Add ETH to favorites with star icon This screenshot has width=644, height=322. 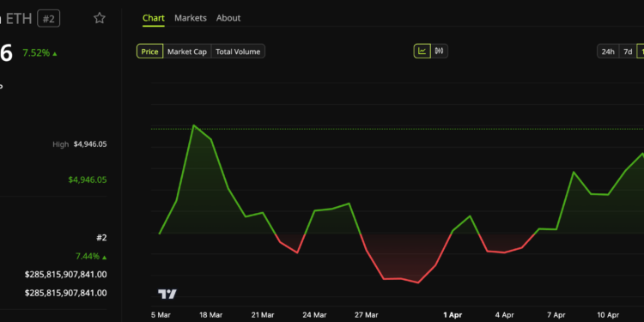(100, 18)
